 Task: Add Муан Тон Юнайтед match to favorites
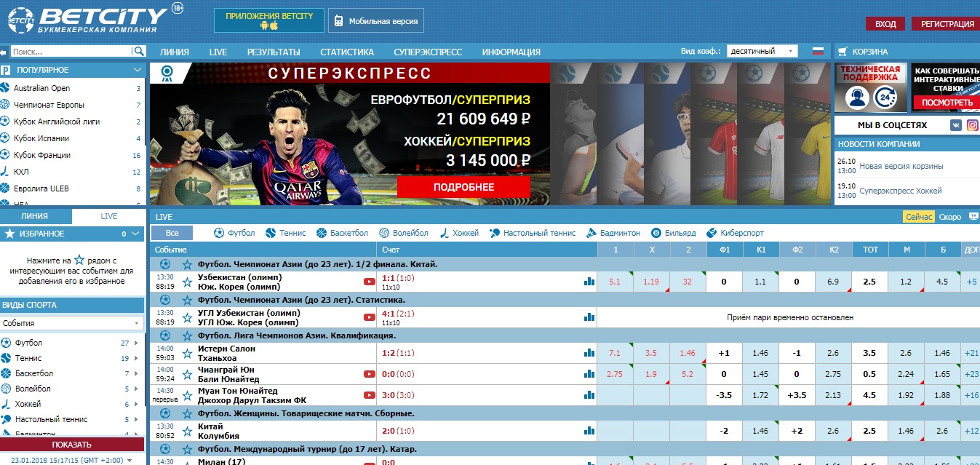(x=187, y=395)
